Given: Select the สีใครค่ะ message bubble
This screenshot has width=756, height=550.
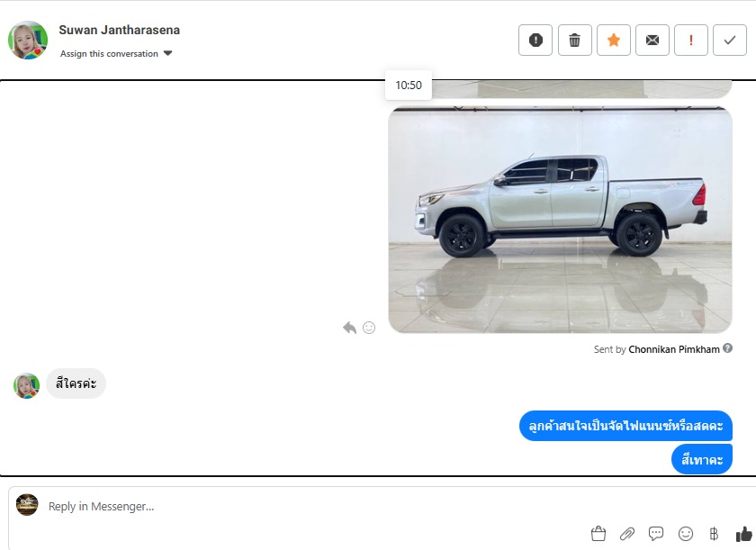Looking at the screenshot, I should pos(76,383).
